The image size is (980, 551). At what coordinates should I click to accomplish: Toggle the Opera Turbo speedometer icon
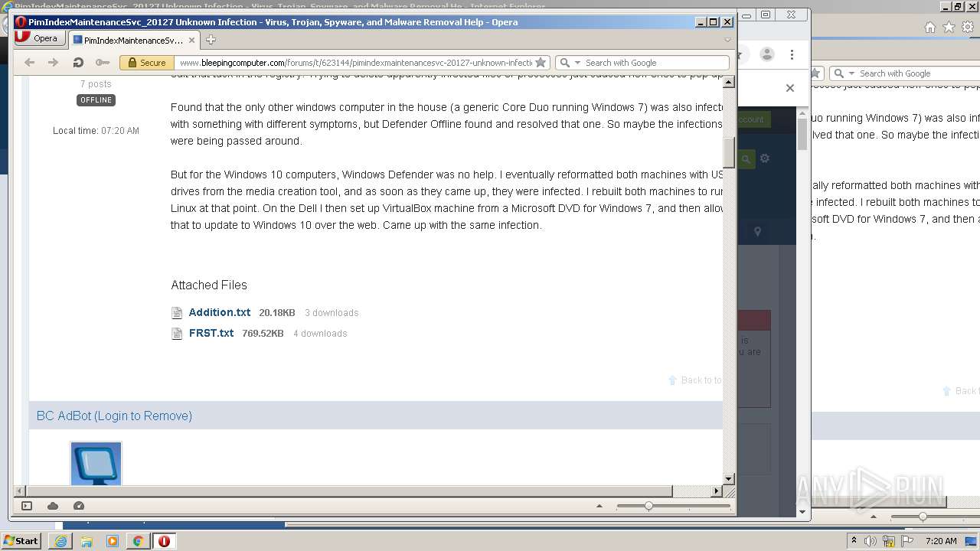[78, 506]
